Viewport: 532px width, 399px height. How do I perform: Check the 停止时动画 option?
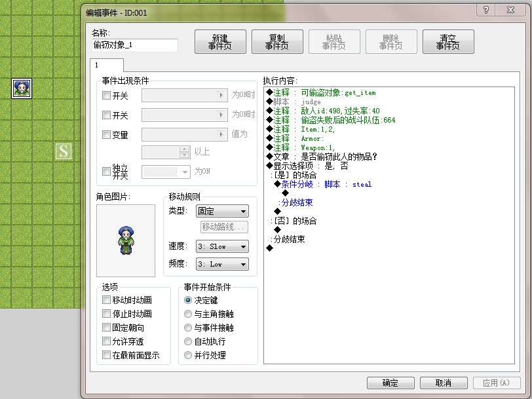(x=107, y=314)
